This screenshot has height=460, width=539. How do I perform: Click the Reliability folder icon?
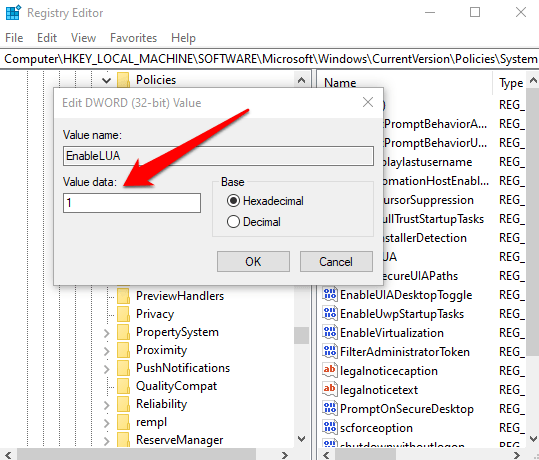123,404
